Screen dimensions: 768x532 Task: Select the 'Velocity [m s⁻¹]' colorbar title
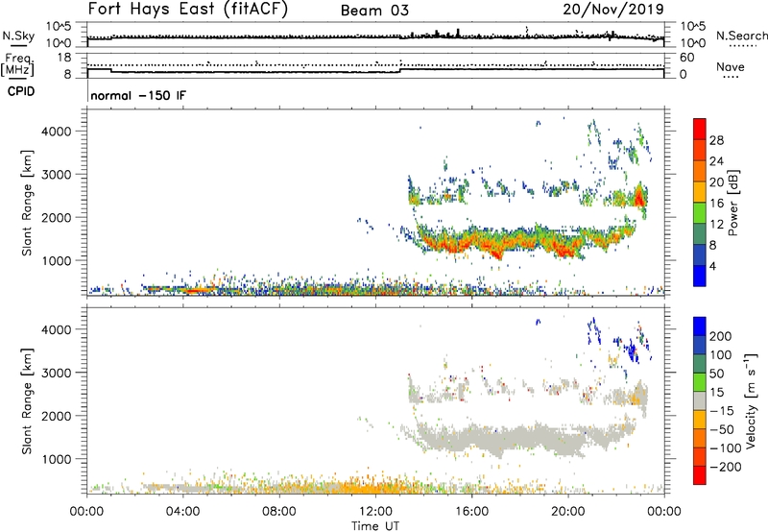point(751,400)
